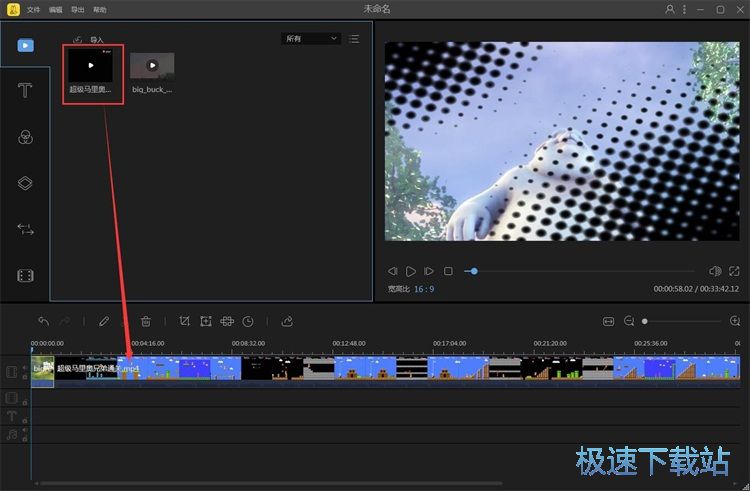Mute the main video track
750x491 pixels.
[24, 367]
